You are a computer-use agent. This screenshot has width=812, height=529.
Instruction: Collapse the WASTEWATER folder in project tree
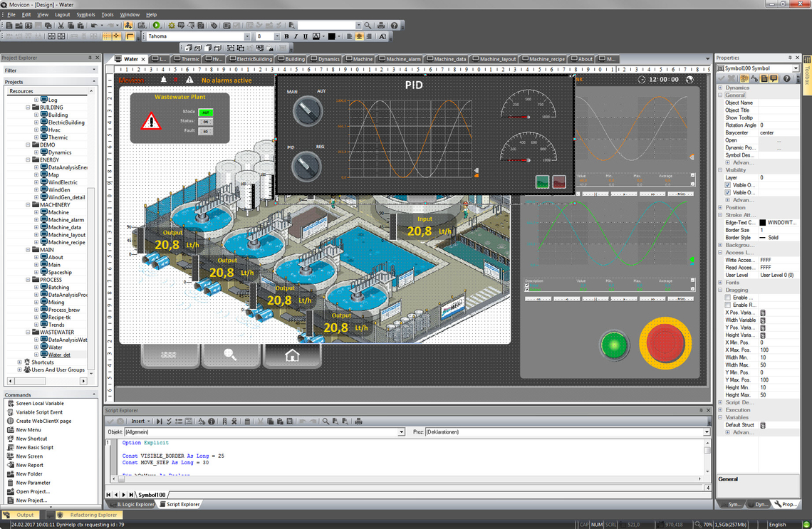(28, 332)
